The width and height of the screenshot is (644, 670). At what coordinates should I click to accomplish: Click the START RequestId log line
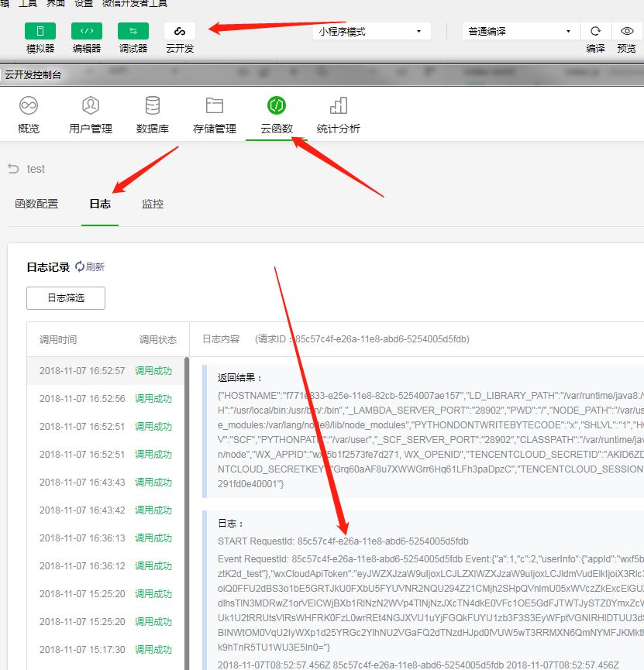point(343,541)
